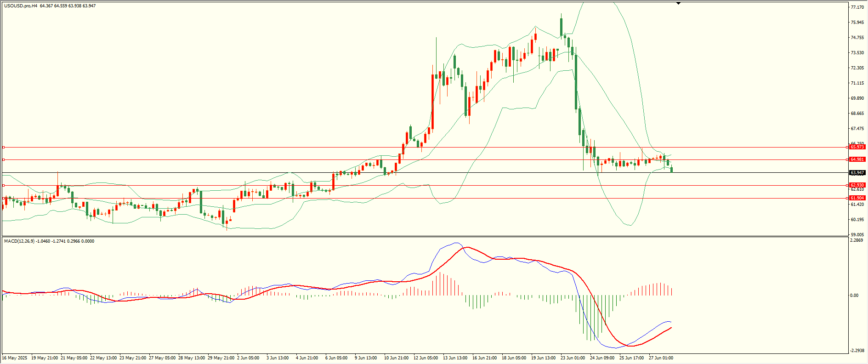The width and height of the screenshot is (868, 364).
Task: Click the 60.195 price scale value
Action: (x=858, y=220)
